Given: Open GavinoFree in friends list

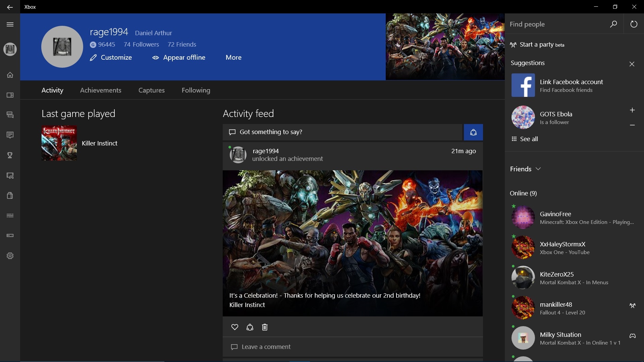Looking at the screenshot, I should point(574,218).
